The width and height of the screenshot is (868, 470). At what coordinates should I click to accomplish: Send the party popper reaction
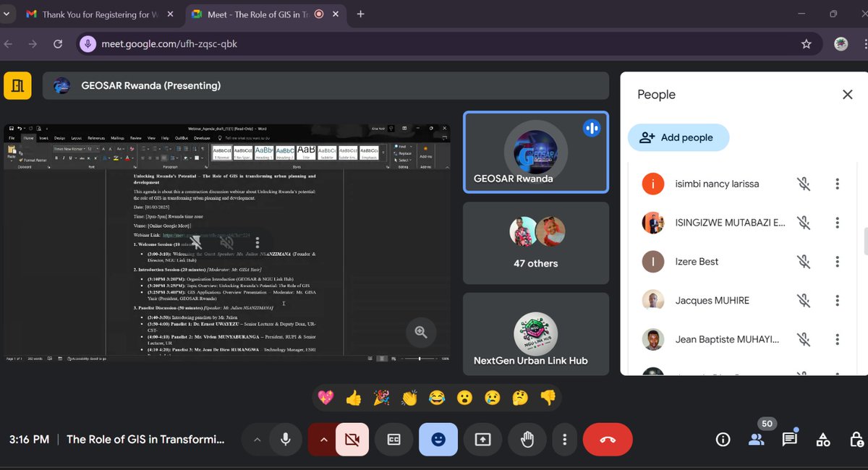[381, 398]
